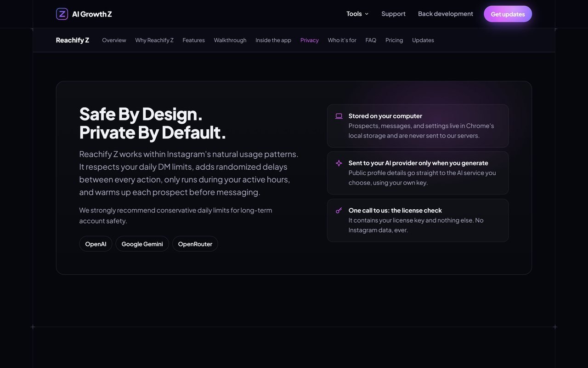Open the Features tab
Image resolution: width=588 pixels, height=368 pixels.
tap(193, 40)
